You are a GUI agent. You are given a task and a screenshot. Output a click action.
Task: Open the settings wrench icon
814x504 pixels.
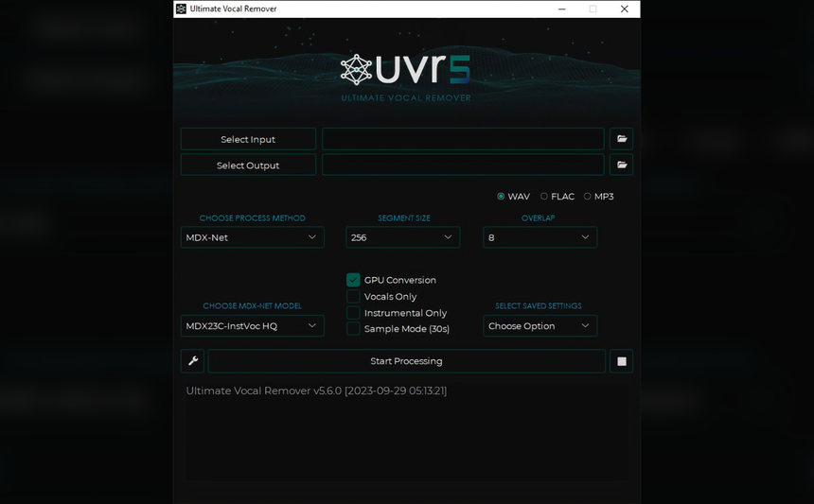(192, 361)
